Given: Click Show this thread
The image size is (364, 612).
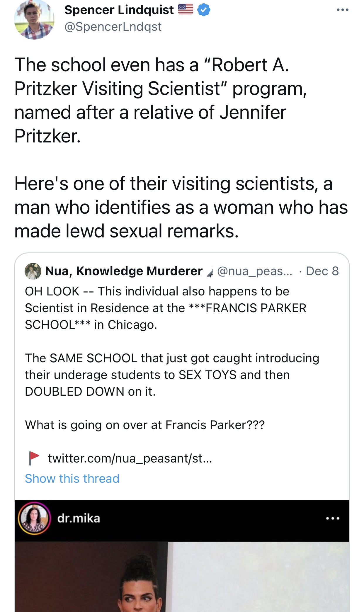Looking at the screenshot, I should tap(72, 478).
